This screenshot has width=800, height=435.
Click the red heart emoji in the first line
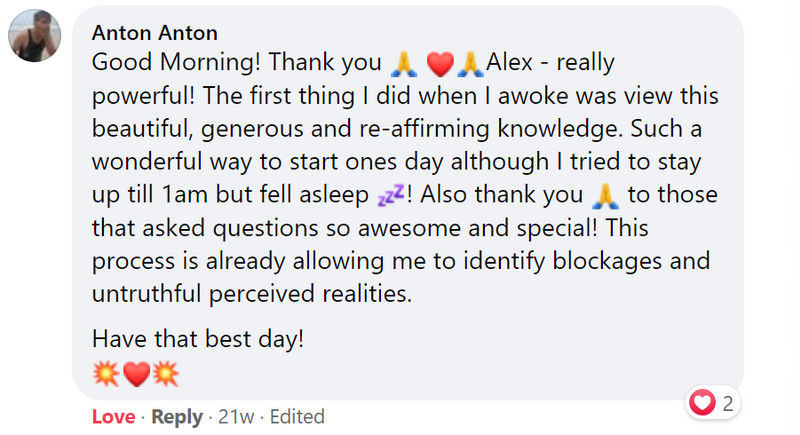(x=440, y=65)
